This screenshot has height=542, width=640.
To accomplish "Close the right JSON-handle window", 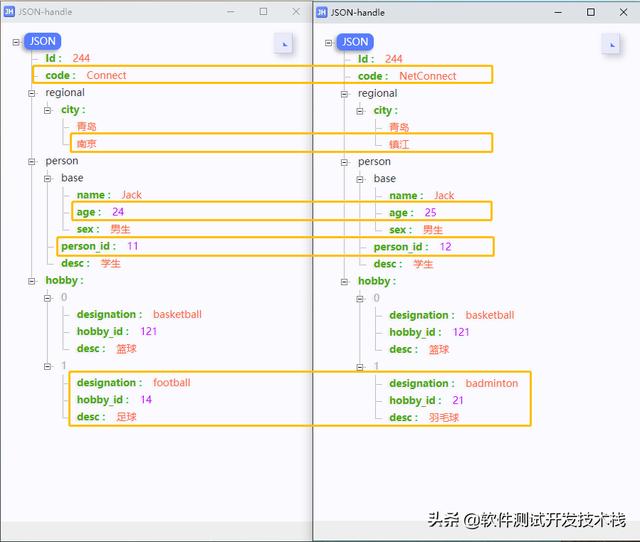I will point(623,12).
